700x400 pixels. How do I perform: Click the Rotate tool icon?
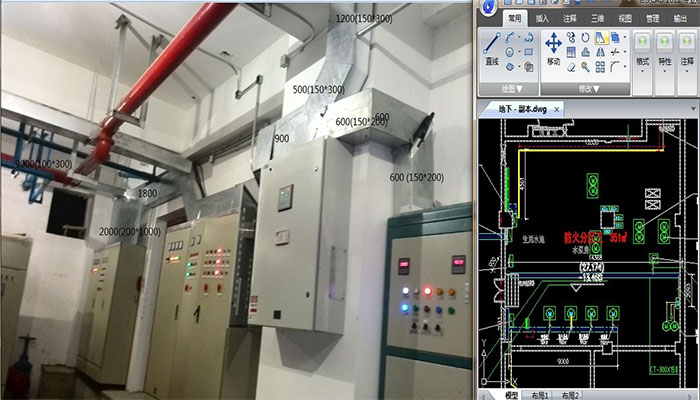click(585, 37)
